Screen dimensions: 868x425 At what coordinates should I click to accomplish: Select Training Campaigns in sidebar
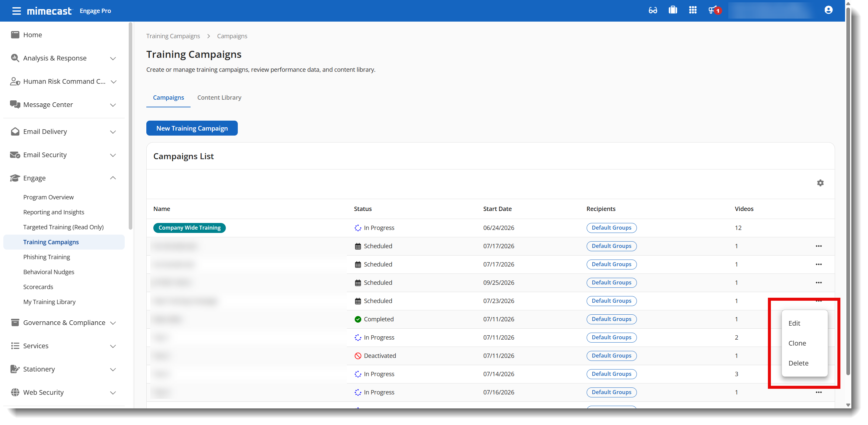tap(64, 242)
